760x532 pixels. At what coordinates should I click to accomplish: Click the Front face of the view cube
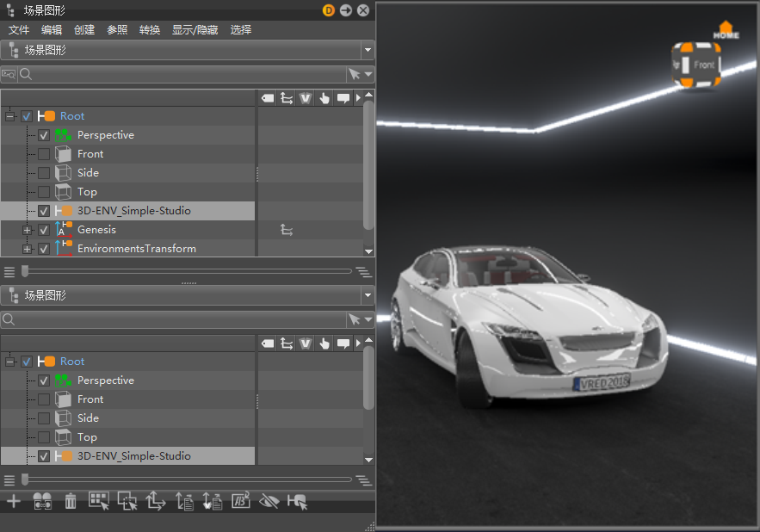702,65
